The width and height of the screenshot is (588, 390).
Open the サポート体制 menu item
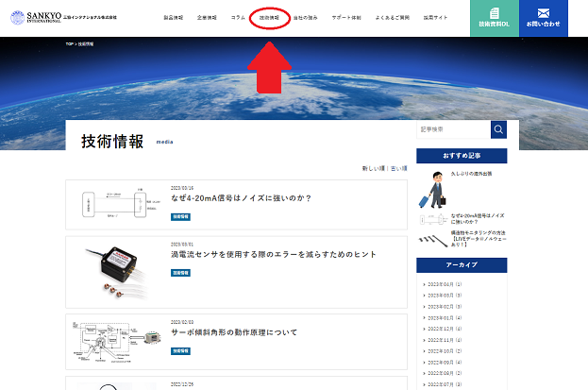346,18
